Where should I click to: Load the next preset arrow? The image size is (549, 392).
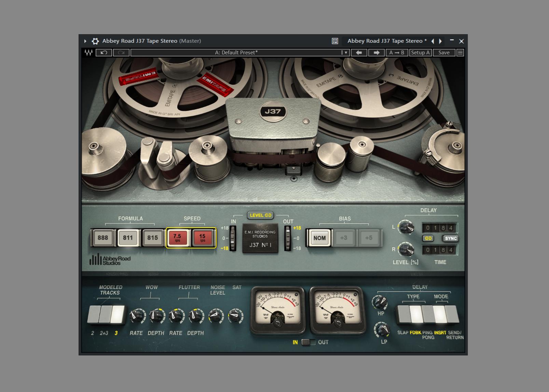(x=376, y=53)
